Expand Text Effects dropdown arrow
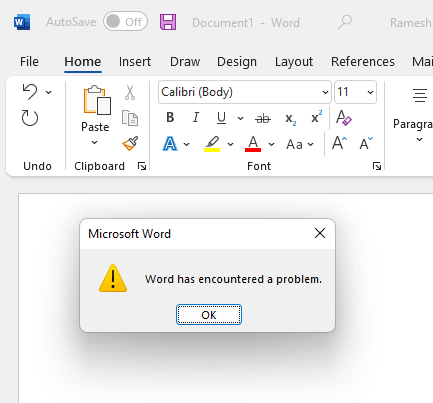 tap(187, 144)
